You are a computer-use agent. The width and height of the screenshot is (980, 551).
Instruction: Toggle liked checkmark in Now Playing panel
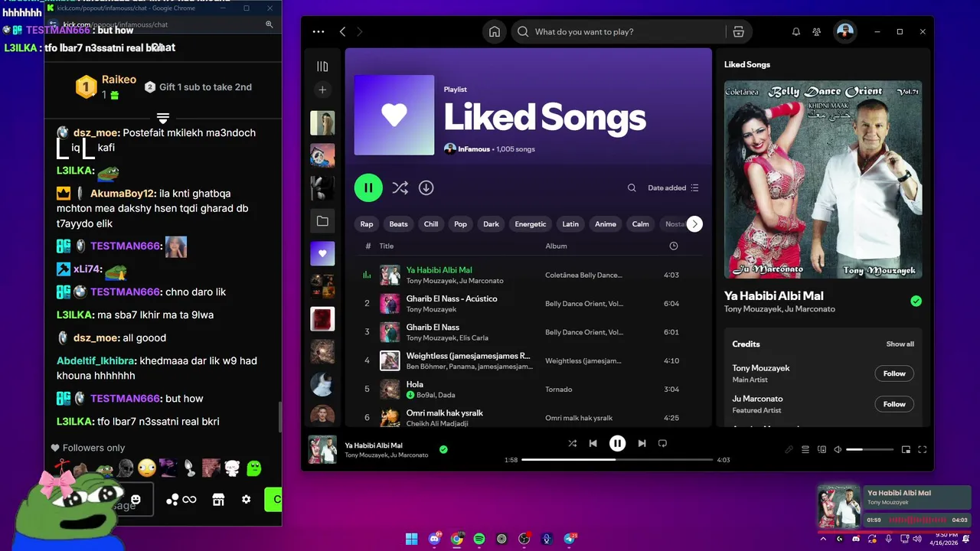916,302
